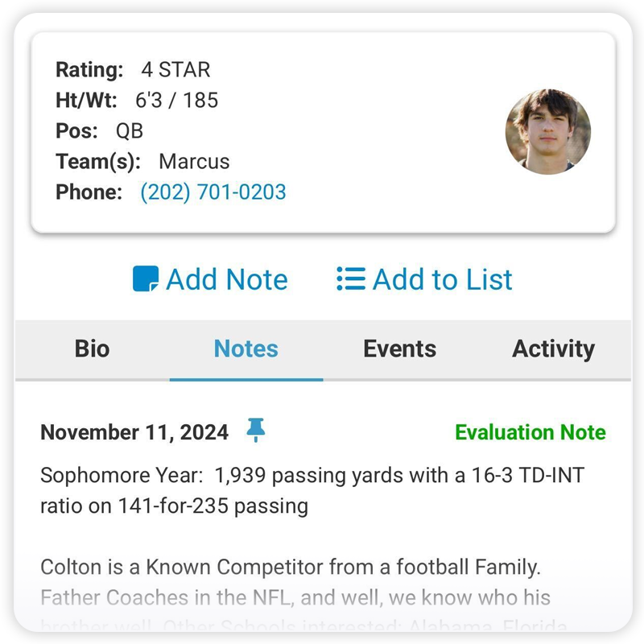Click the November 11, 2024 note date
Screen dimensions: 644x644
pyautogui.click(x=134, y=432)
